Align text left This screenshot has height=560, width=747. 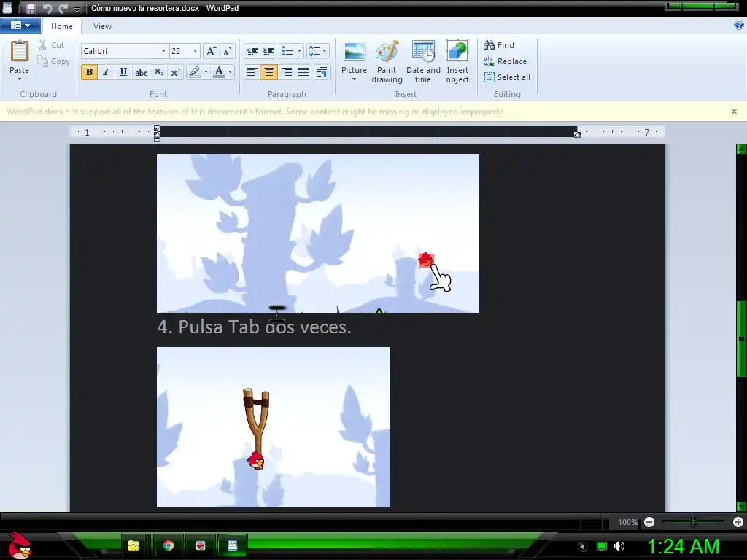252,72
